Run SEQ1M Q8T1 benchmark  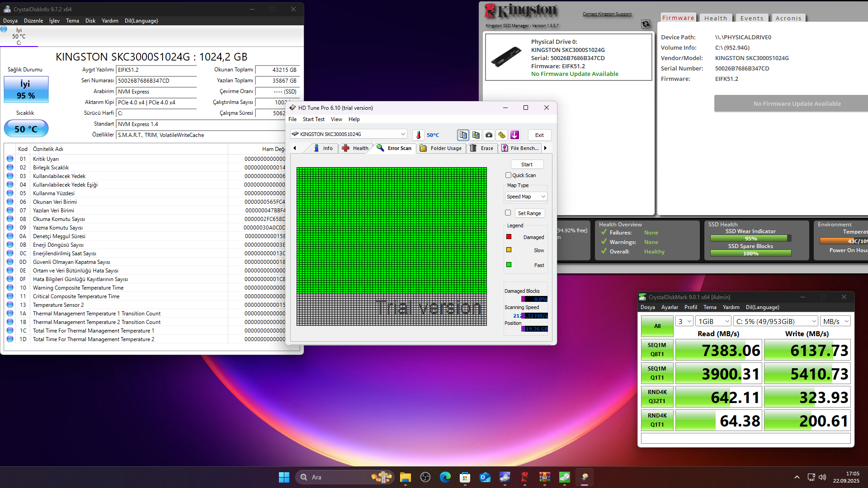pos(657,350)
